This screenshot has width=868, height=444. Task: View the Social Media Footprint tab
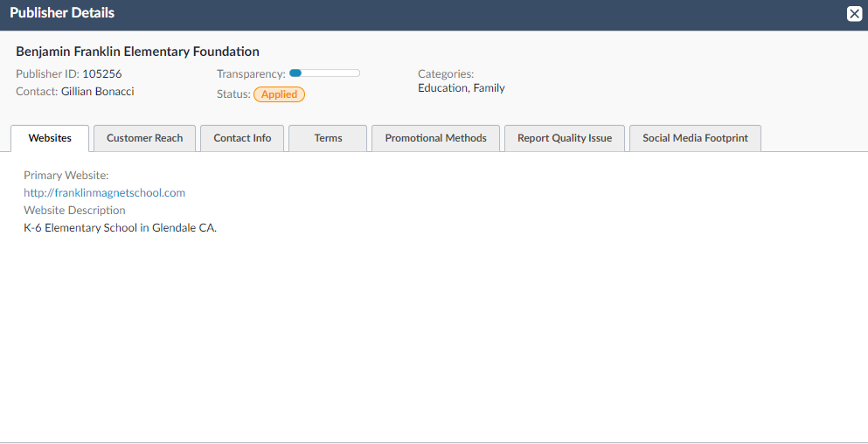coord(695,138)
